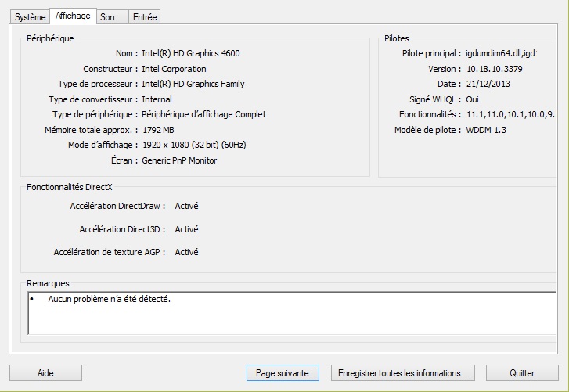Click Périphérique d'affichage Complet value
Image resolution: width=569 pixels, height=392 pixels.
204,114
